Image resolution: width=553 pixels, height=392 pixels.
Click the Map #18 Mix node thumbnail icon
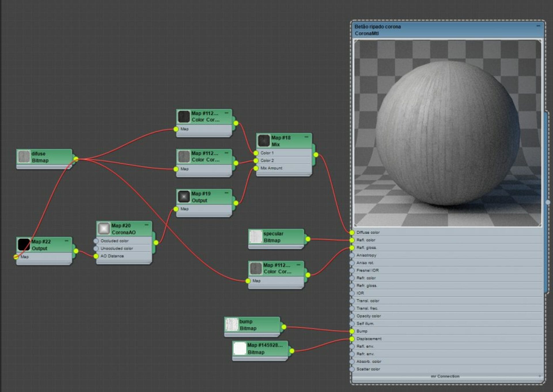click(264, 141)
